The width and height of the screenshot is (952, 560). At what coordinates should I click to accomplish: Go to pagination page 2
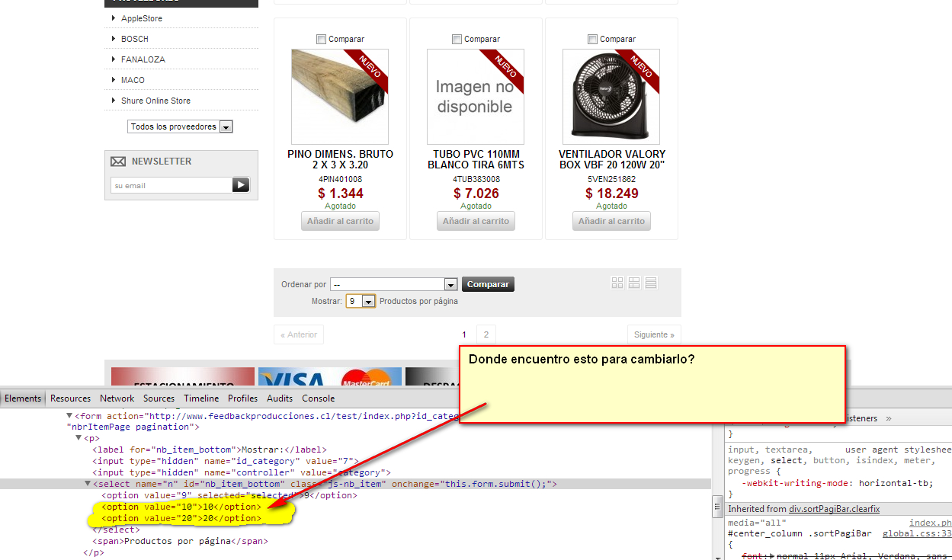point(486,334)
